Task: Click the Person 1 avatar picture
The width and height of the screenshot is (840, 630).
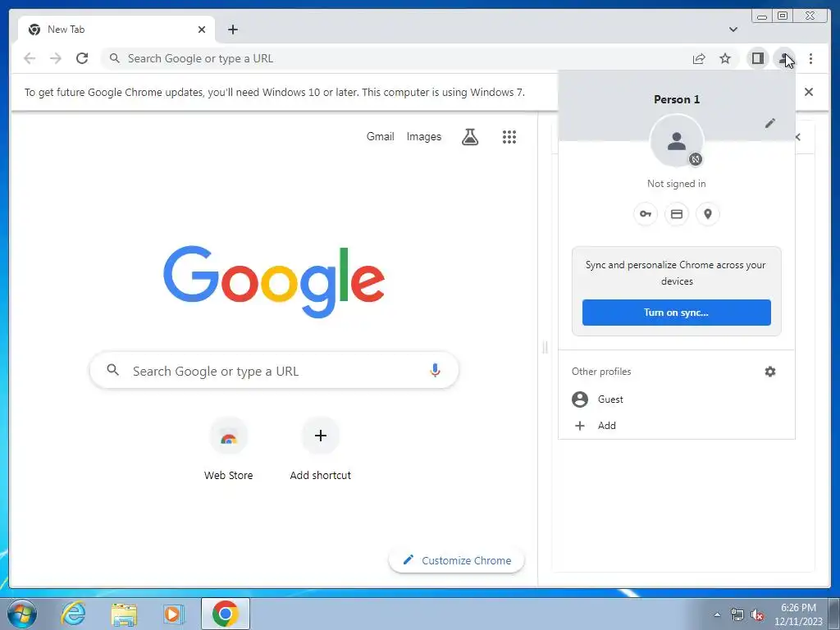Action: 677,141
